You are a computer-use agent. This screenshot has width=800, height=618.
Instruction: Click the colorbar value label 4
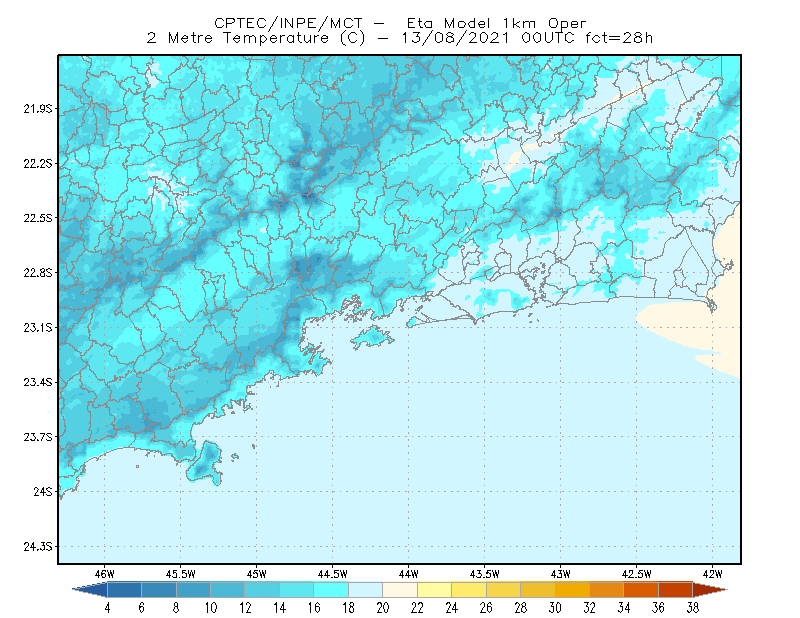click(x=107, y=608)
